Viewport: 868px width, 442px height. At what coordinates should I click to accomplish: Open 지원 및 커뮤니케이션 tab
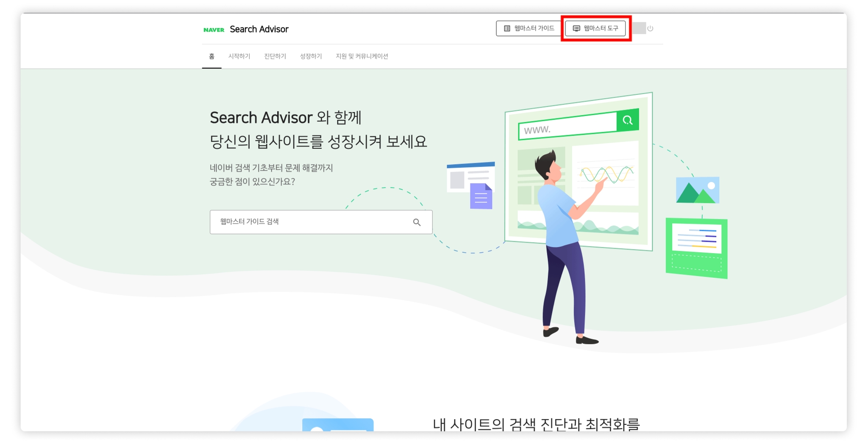[x=362, y=56]
